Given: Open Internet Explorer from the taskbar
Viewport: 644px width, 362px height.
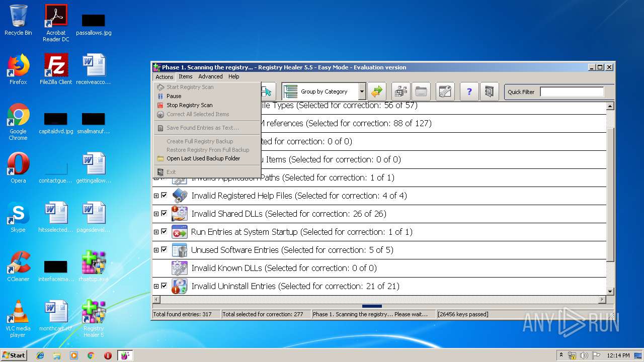Looking at the screenshot, I should (x=40, y=355).
